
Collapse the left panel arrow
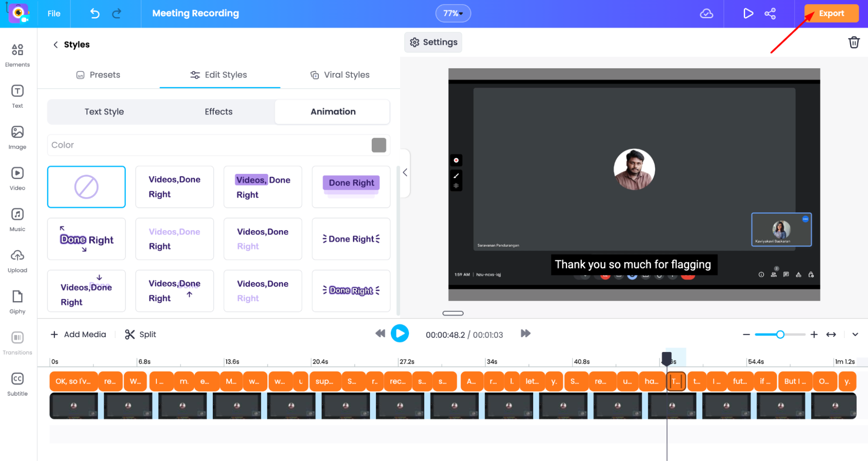[x=405, y=172]
